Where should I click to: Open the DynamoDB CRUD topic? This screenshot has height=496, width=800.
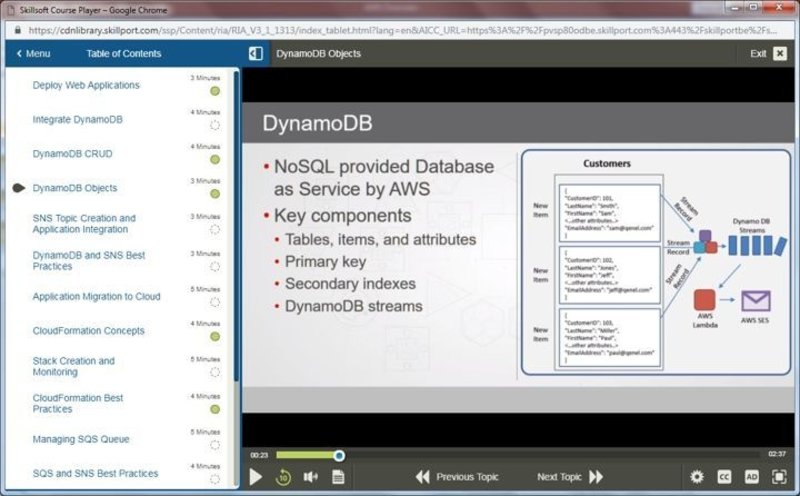click(72, 154)
